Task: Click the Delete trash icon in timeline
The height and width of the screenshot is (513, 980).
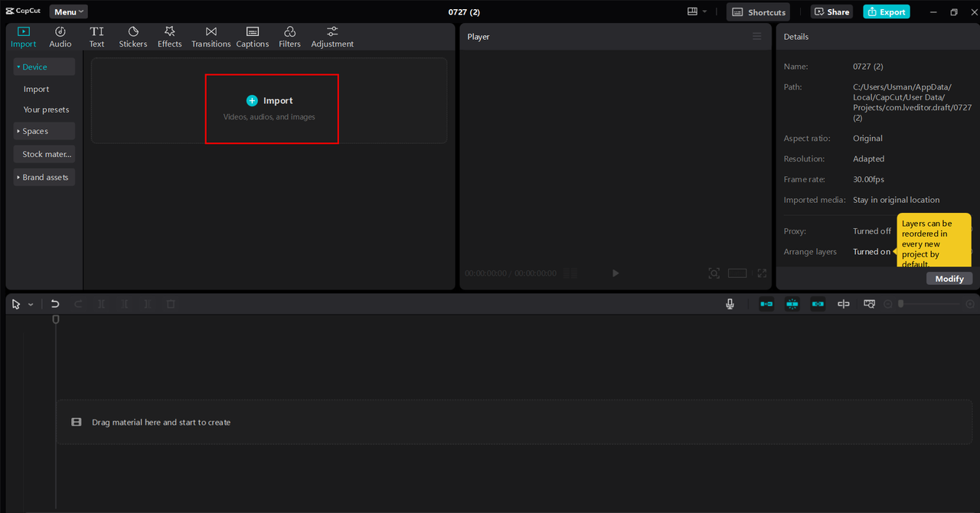Action: coord(171,304)
